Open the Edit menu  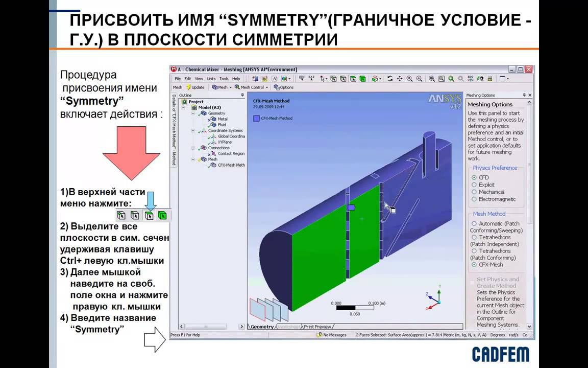pyautogui.click(x=188, y=79)
